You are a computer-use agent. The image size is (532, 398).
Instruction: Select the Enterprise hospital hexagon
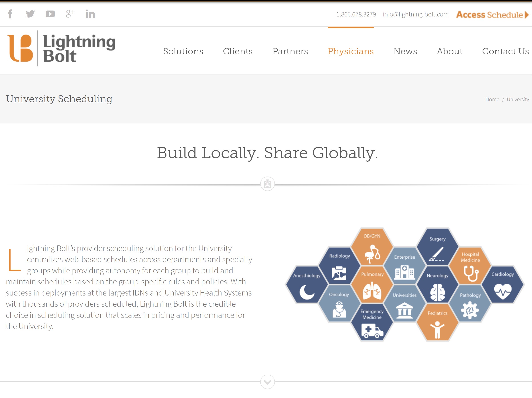tap(404, 266)
